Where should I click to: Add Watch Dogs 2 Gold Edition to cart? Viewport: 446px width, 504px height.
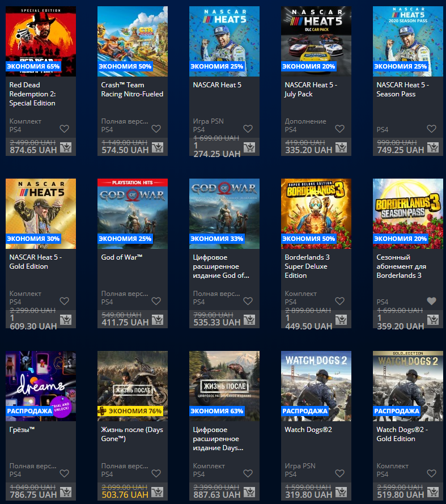432,492
